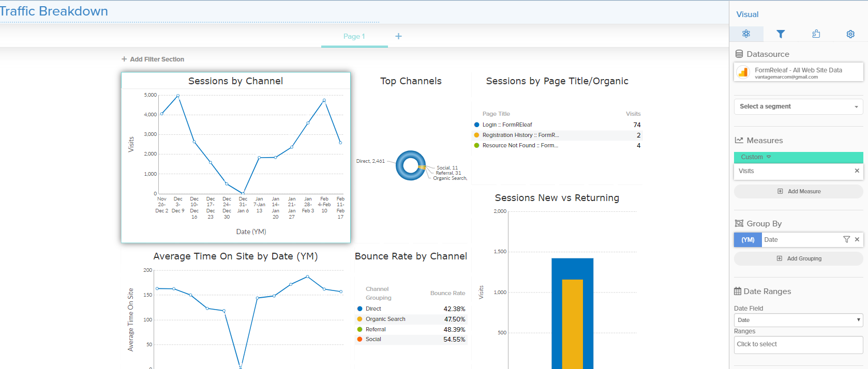Image resolution: width=868 pixels, height=369 pixels.
Task: Expand the Select a segment dropdown
Action: [x=798, y=106]
